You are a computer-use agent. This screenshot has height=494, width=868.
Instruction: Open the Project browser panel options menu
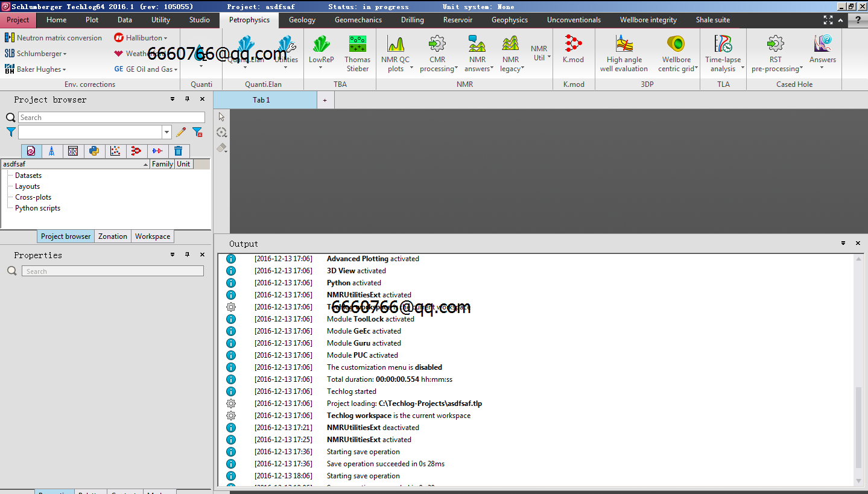(x=173, y=100)
